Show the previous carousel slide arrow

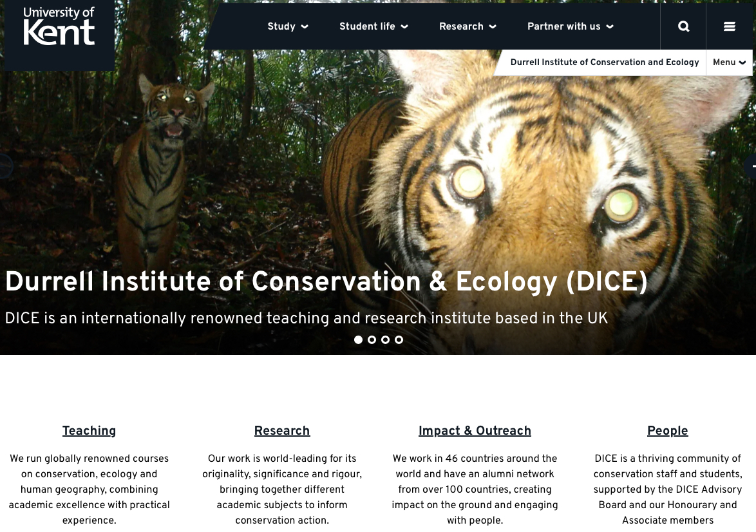tap(5, 166)
